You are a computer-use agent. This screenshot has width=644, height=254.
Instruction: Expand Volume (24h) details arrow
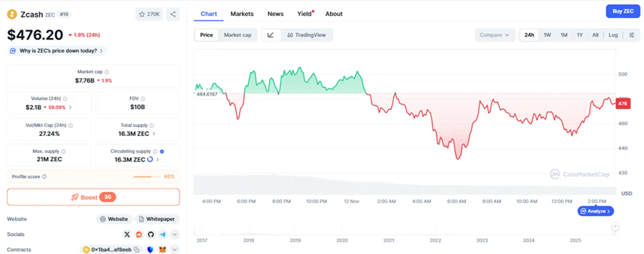(x=70, y=107)
